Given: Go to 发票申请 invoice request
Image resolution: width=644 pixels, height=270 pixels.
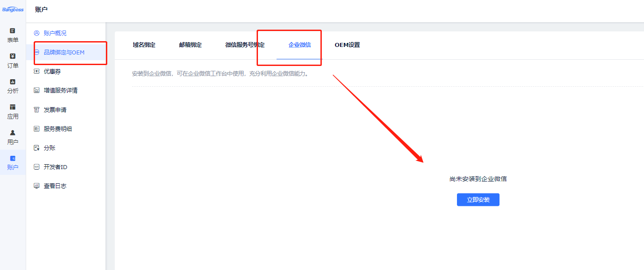Looking at the screenshot, I should tap(55, 110).
